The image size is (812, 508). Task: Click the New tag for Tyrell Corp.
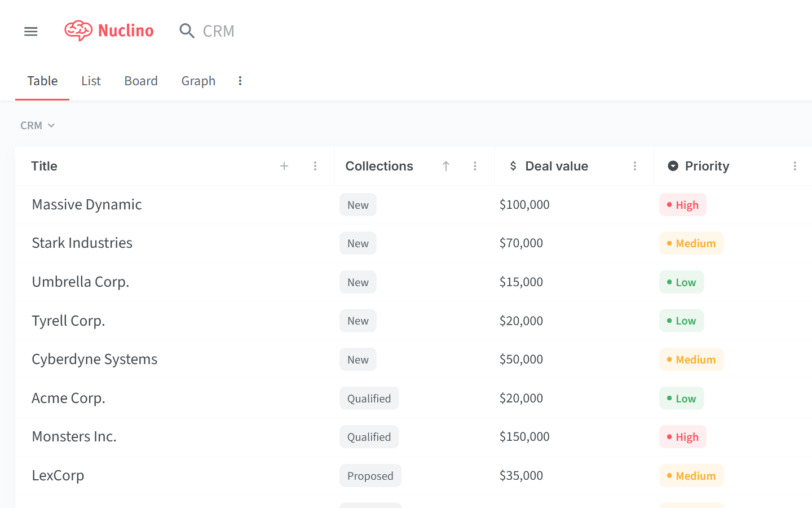coord(358,321)
